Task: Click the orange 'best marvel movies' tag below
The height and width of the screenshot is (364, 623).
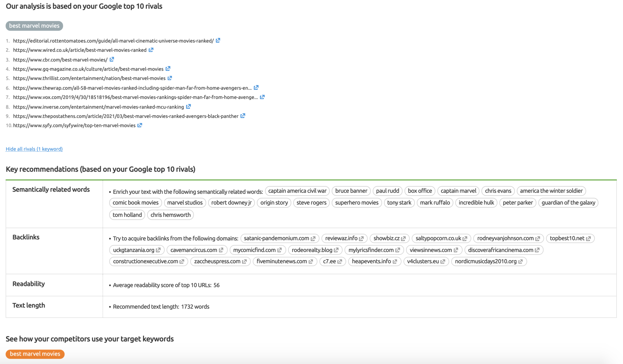Action: (x=34, y=354)
